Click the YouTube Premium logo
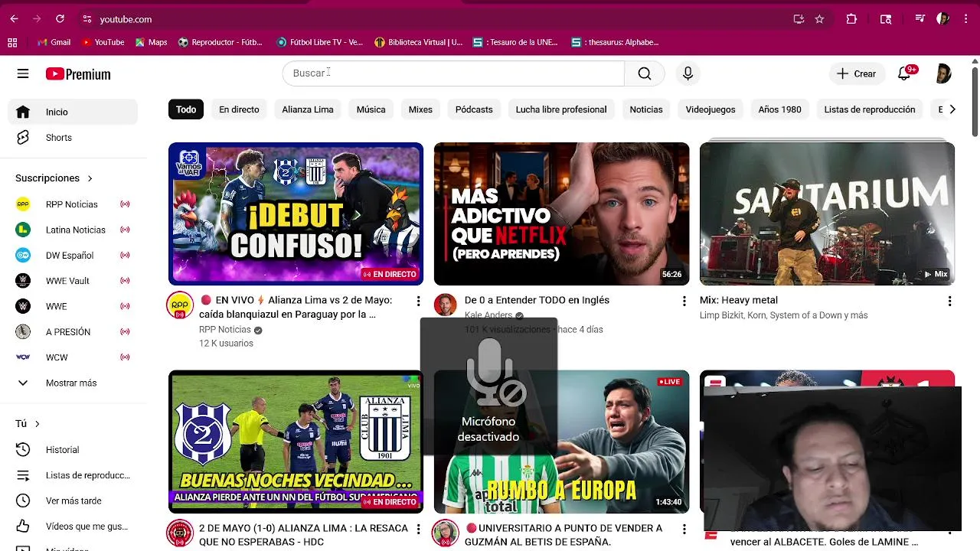980x551 pixels. click(78, 74)
